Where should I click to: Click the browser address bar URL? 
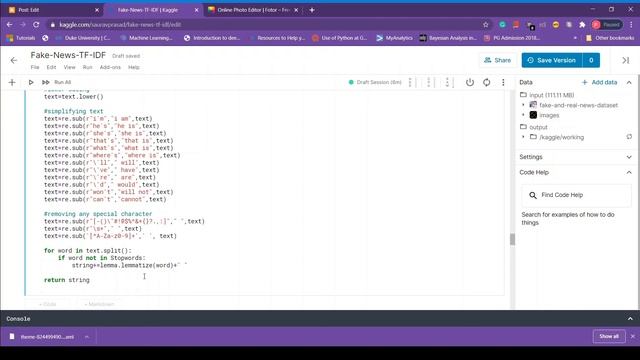coord(120,24)
